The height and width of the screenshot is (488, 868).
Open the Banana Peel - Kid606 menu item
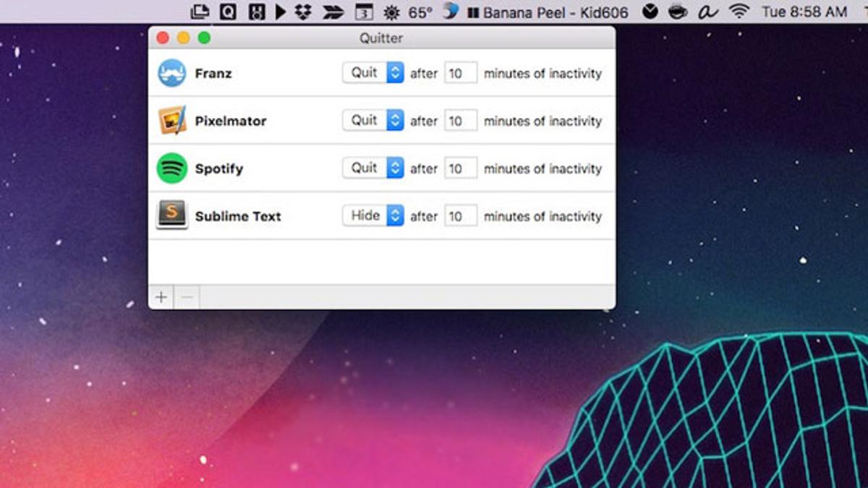[x=548, y=12]
